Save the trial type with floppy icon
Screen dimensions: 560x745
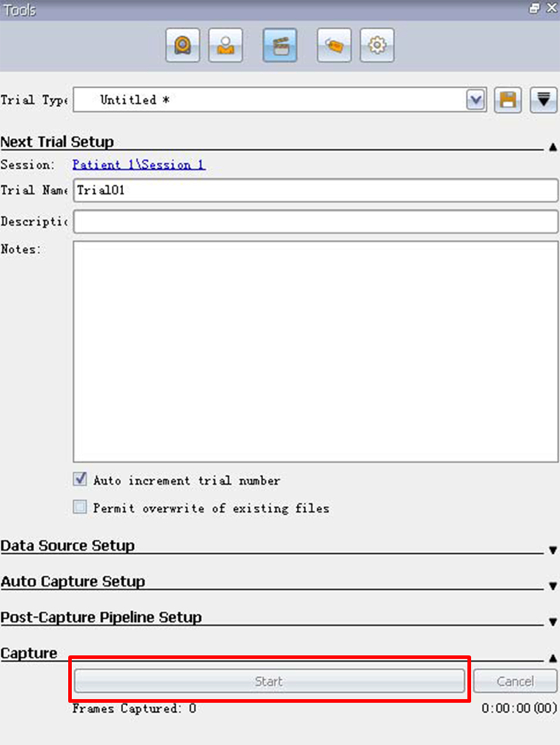click(x=508, y=100)
